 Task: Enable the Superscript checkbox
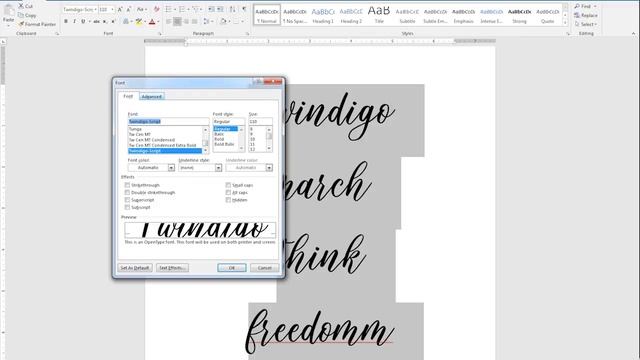point(127,200)
